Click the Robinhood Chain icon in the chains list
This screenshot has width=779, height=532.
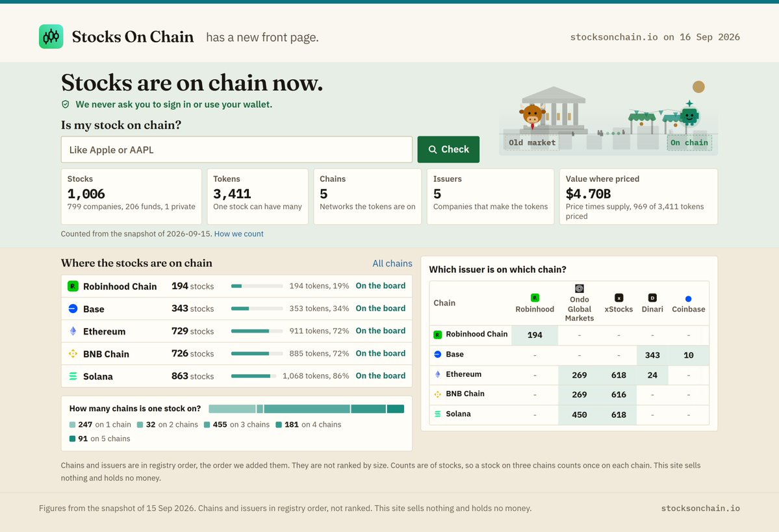pyautogui.click(x=73, y=286)
